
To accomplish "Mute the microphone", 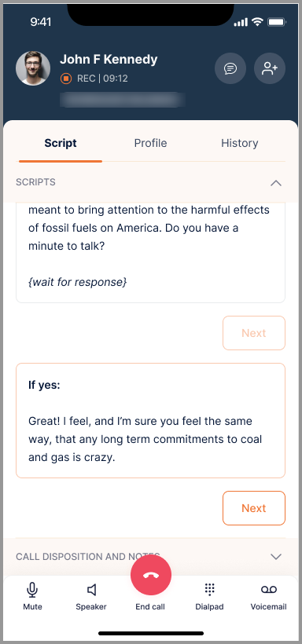I will (32, 596).
